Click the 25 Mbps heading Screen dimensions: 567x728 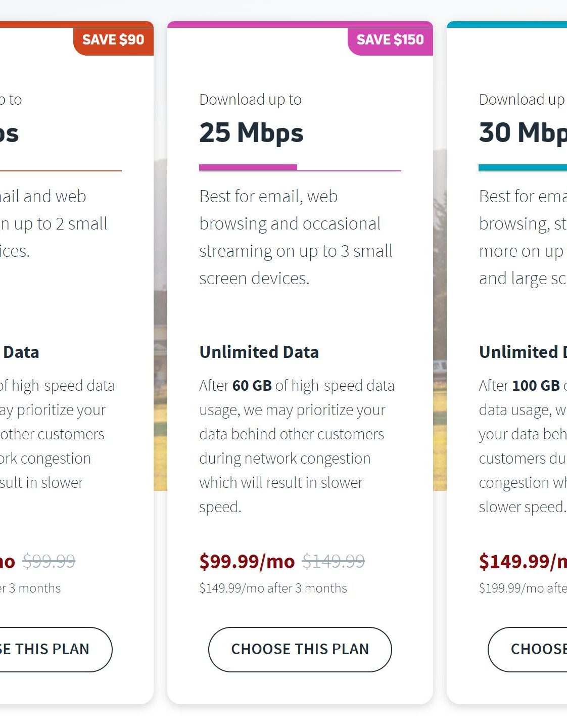pos(251,132)
